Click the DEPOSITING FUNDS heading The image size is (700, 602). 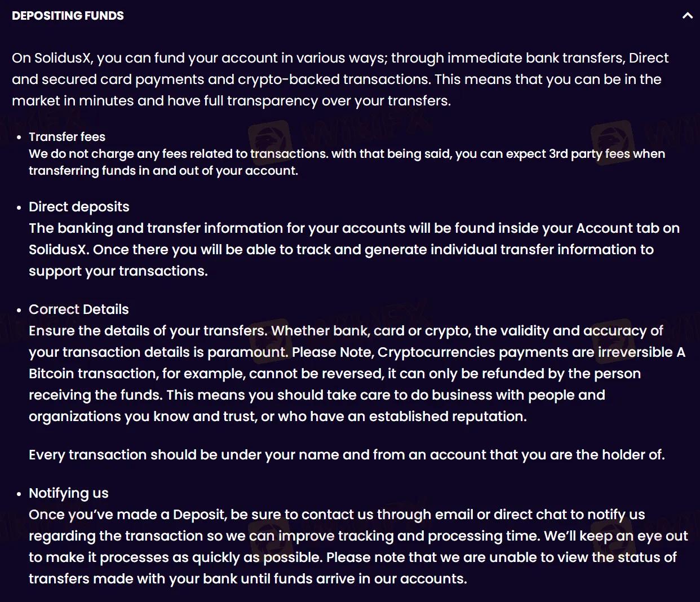click(68, 16)
